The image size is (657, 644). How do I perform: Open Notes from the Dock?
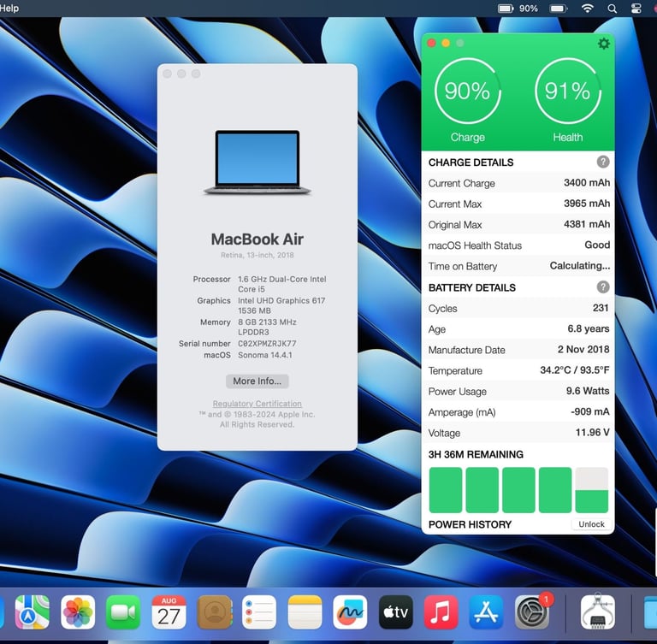pyautogui.click(x=305, y=612)
